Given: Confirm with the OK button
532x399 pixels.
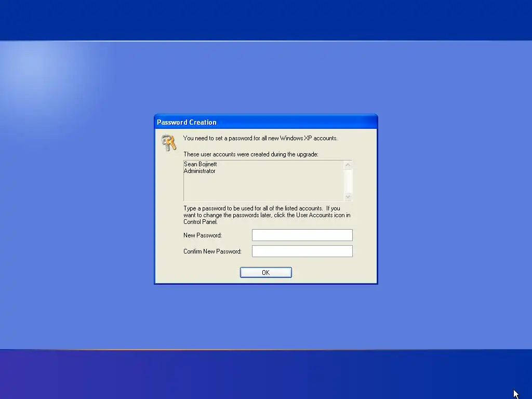Looking at the screenshot, I should pos(265,272).
